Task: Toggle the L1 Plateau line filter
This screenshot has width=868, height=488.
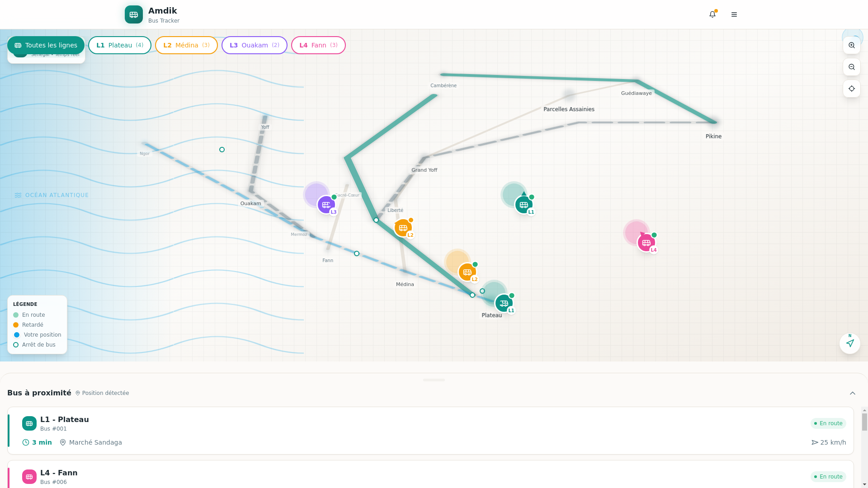Action: [x=120, y=45]
